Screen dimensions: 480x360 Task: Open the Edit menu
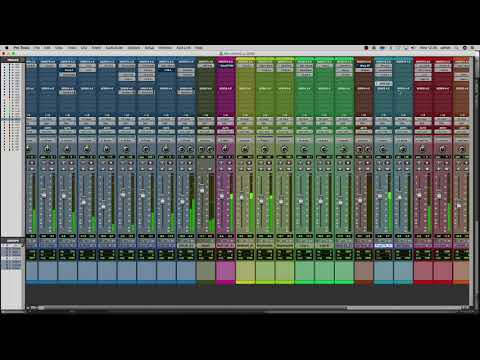click(47, 48)
